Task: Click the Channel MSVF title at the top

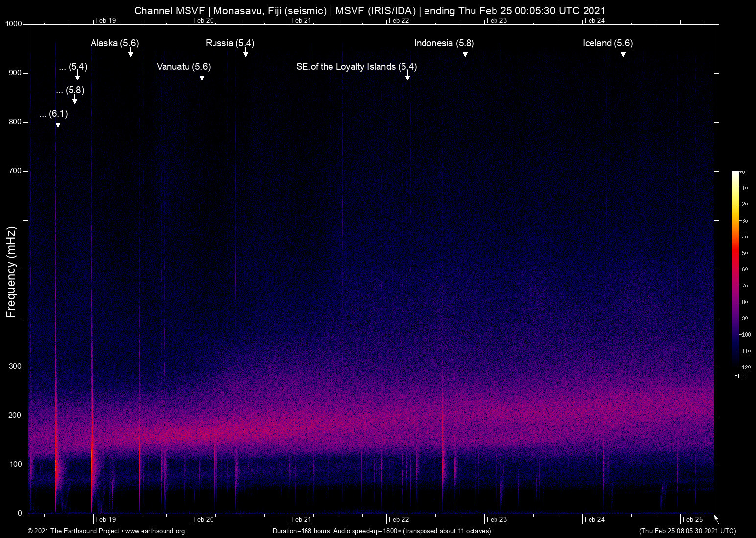Action: [370, 11]
